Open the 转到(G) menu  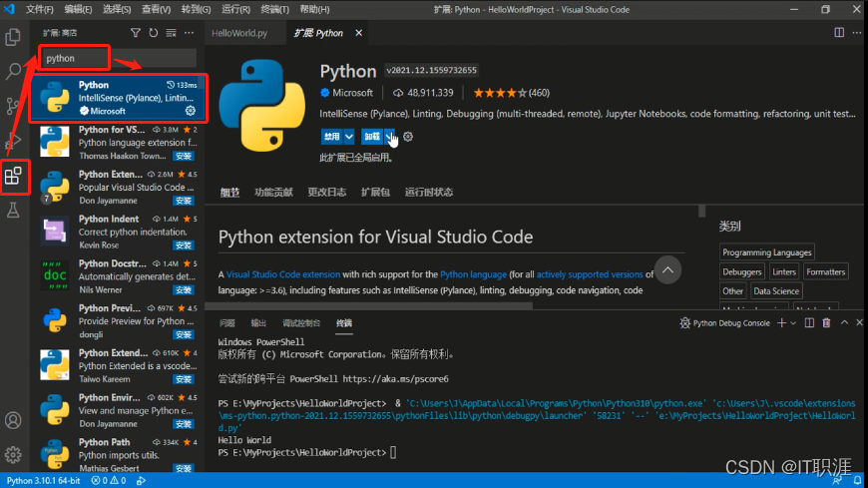pyautogui.click(x=196, y=9)
